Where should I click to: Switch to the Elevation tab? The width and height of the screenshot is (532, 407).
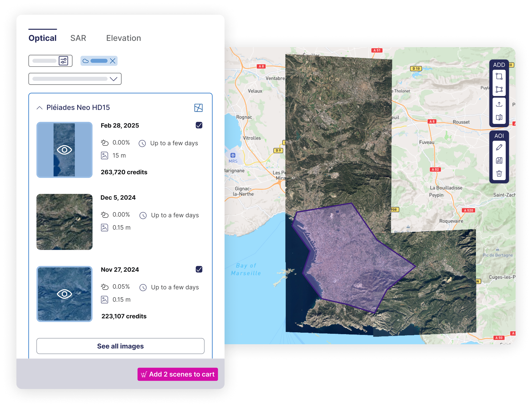coord(123,38)
